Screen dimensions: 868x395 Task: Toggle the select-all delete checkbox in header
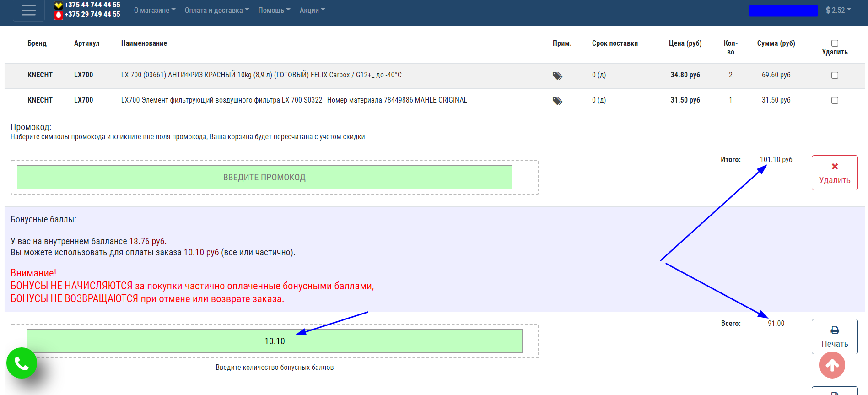tap(835, 43)
